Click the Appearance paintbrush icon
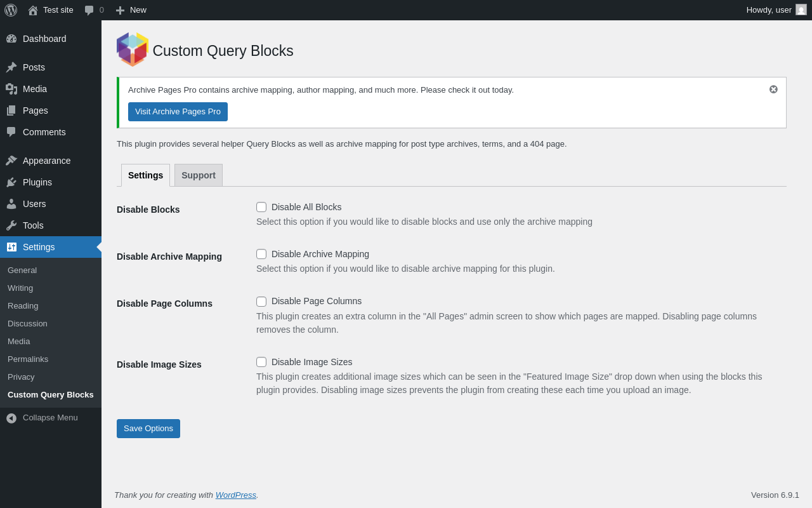812x508 pixels. (11, 161)
